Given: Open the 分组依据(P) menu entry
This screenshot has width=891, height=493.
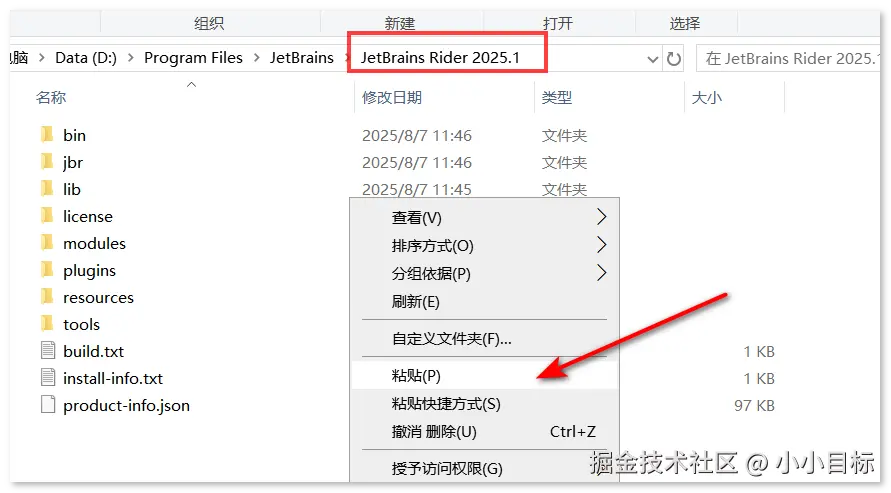Looking at the screenshot, I should click(x=484, y=274).
